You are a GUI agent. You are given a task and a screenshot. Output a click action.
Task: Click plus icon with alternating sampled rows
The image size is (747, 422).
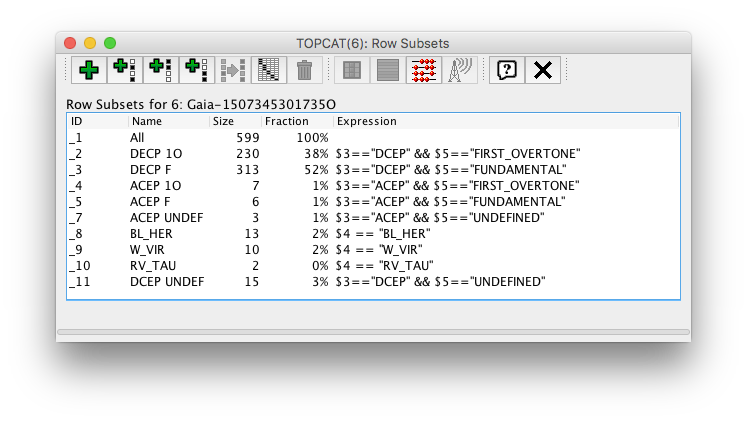[125, 70]
